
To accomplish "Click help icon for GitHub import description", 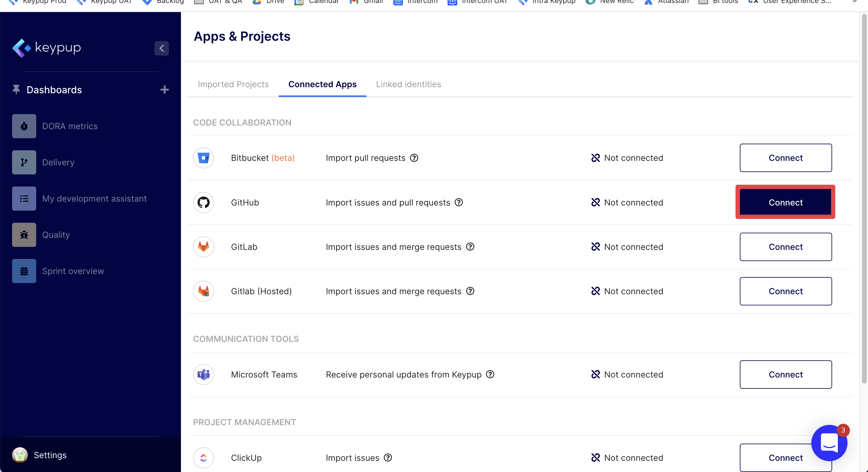I will click(x=459, y=202).
